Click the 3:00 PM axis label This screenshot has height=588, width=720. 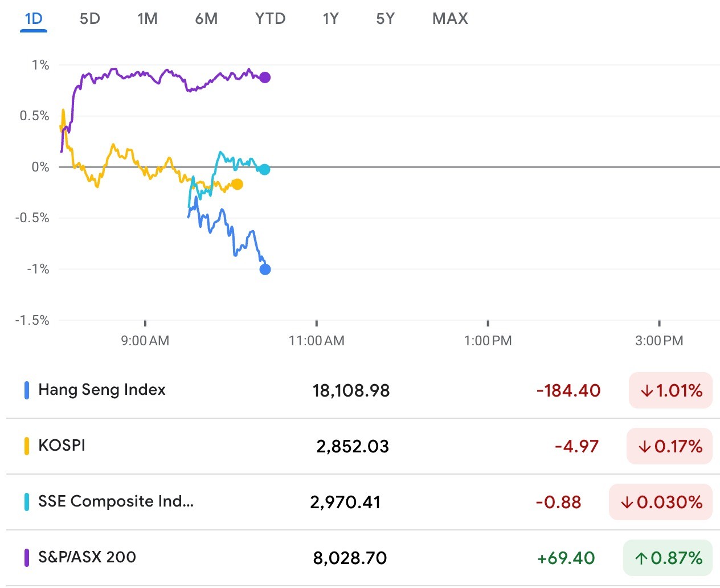[x=659, y=341]
